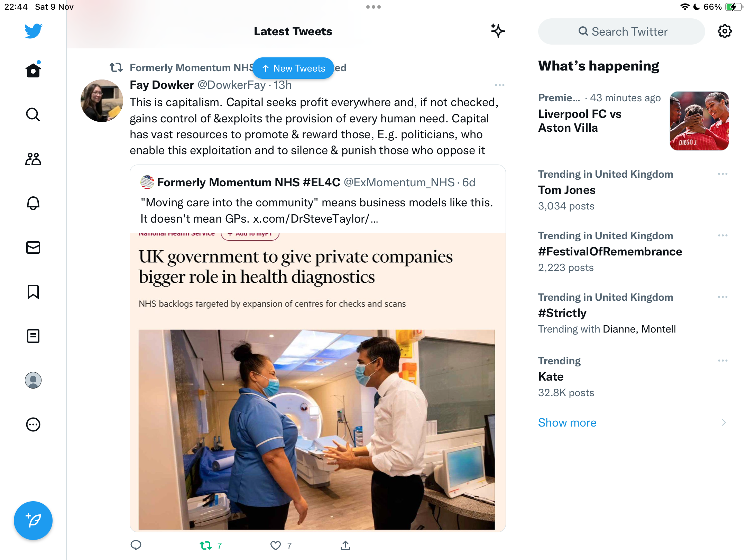
Task: Load New Tweets pill button
Action: (293, 68)
